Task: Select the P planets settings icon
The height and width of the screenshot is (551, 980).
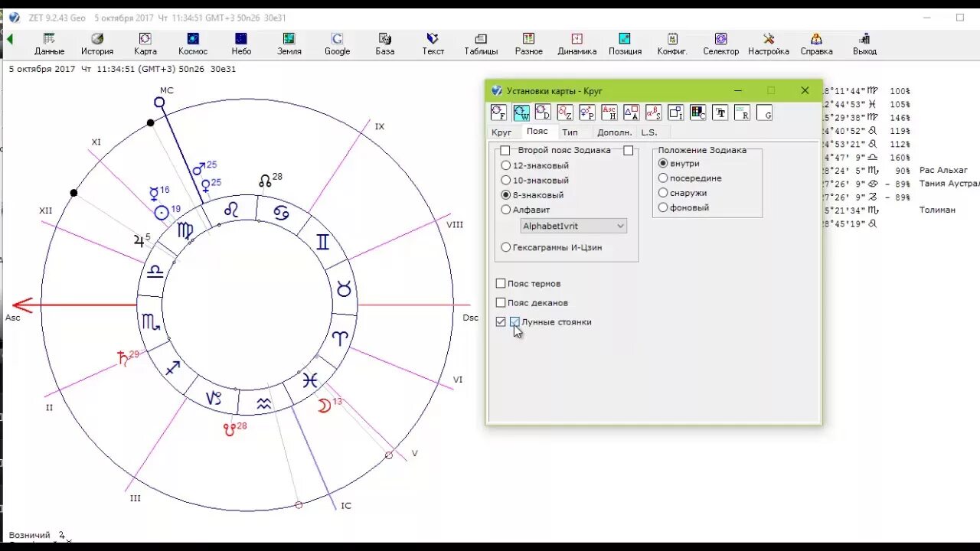Action: point(587,112)
